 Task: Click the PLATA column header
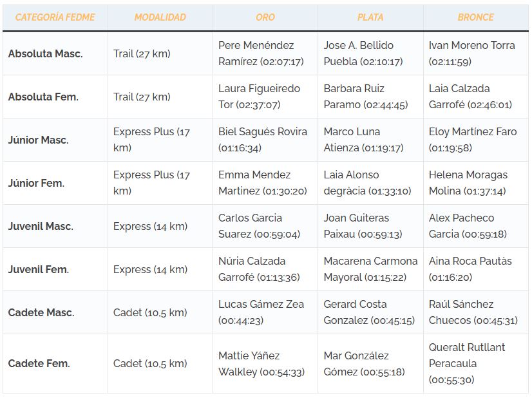pyautogui.click(x=370, y=17)
